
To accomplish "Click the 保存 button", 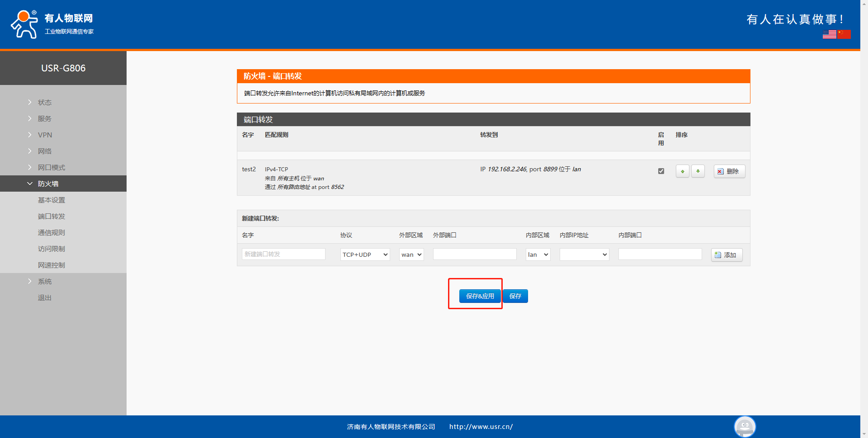I will (515, 296).
